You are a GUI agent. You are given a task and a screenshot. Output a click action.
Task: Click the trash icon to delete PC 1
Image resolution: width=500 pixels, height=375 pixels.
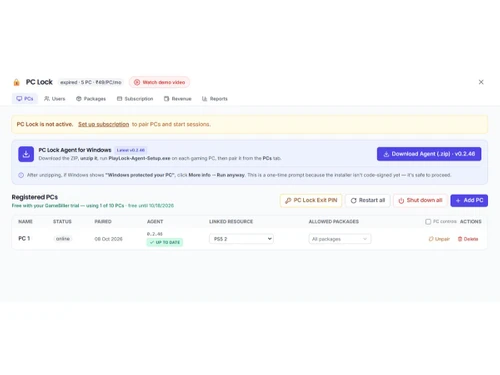(x=460, y=239)
